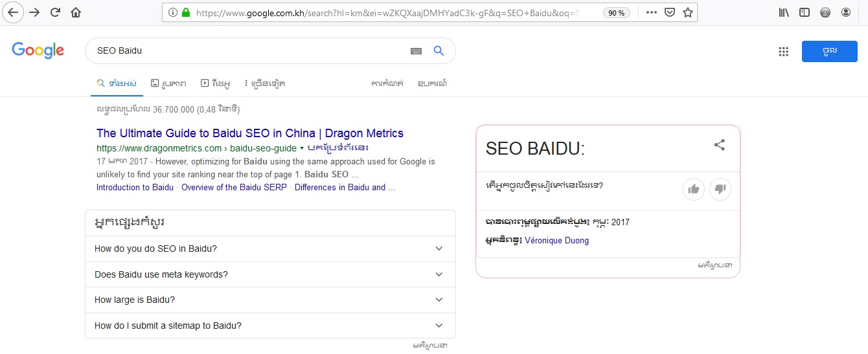This screenshot has height=354, width=868.
Task: Open the on-screen keyboard in search box
Action: tap(416, 51)
